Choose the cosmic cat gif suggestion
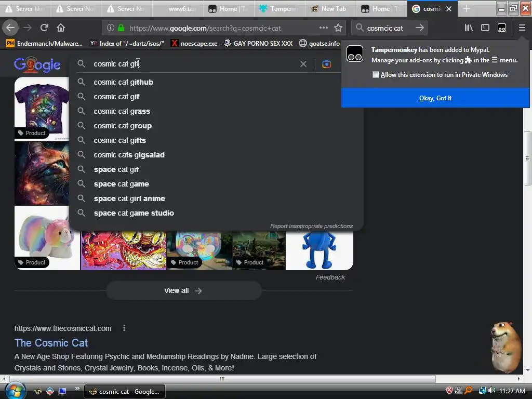The width and height of the screenshot is (532, 399). tap(216, 97)
